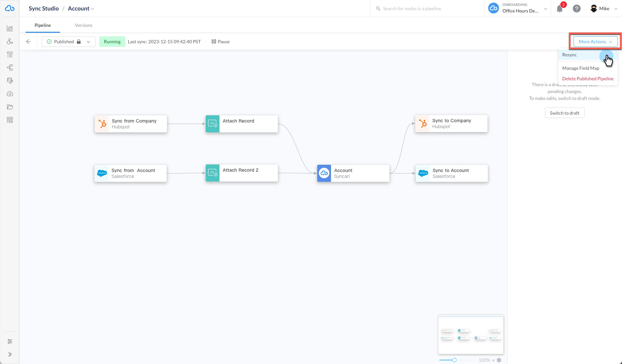622x364 pixels.
Task: Click the Attach Record node icon
Action: (x=213, y=124)
